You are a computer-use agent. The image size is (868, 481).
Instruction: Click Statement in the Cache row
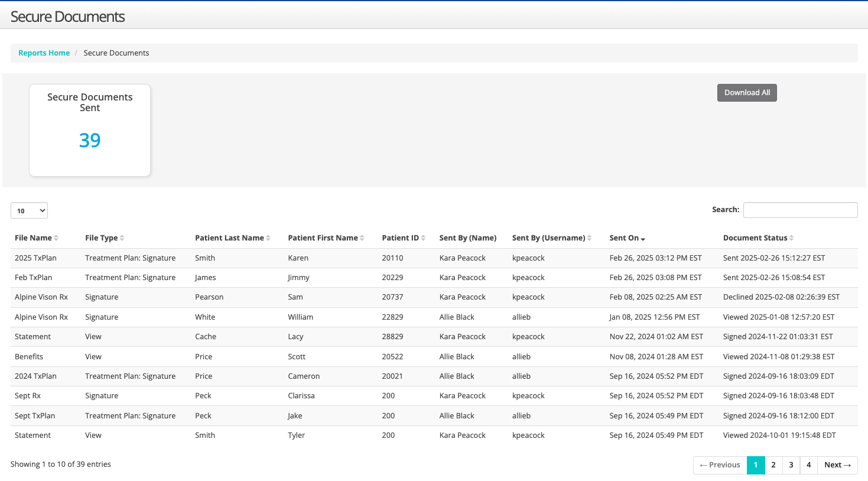pos(33,337)
